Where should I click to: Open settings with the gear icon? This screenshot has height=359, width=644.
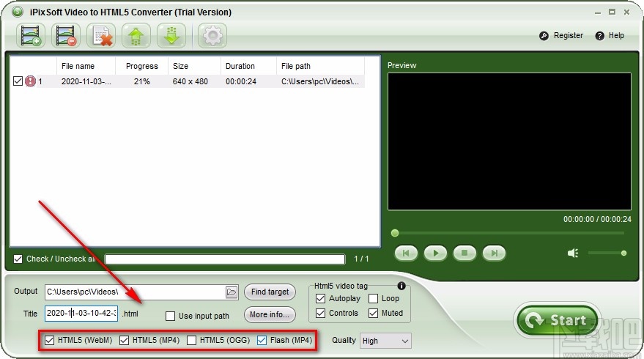pos(212,36)
